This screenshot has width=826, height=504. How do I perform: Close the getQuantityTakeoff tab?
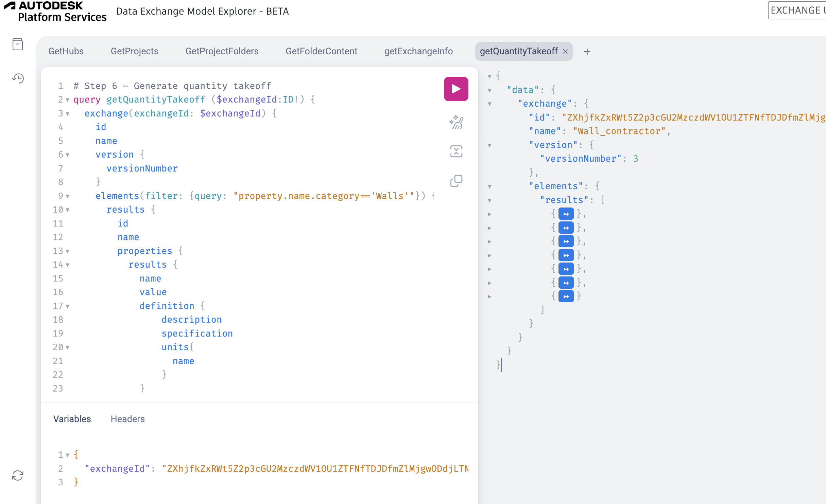pos(565,51)
